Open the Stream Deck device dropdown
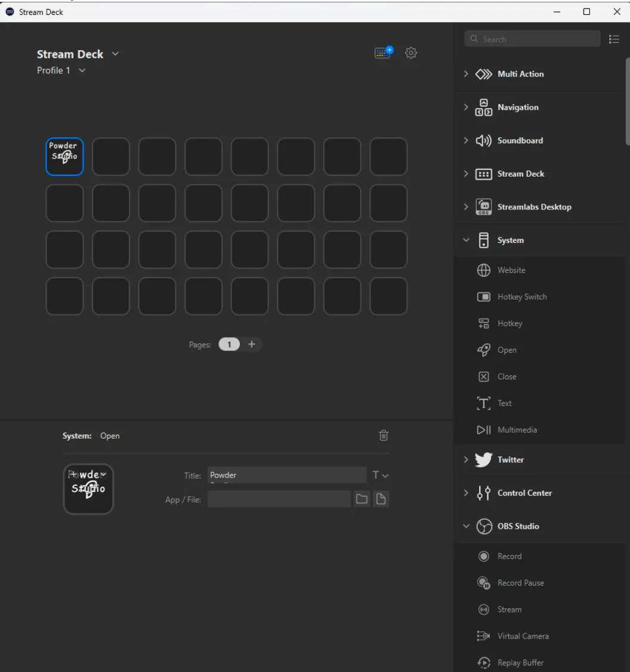 pos(115,54)
